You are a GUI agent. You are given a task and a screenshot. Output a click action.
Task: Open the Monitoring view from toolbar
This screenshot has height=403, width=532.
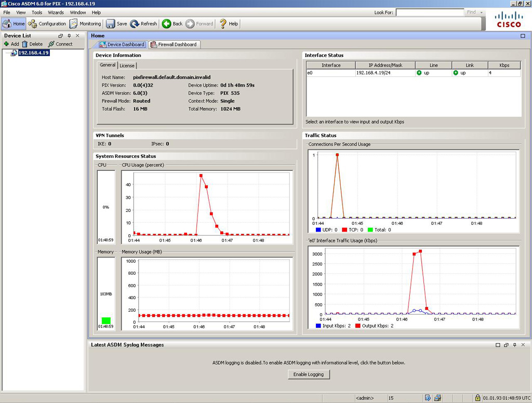[x=85, y=23]
